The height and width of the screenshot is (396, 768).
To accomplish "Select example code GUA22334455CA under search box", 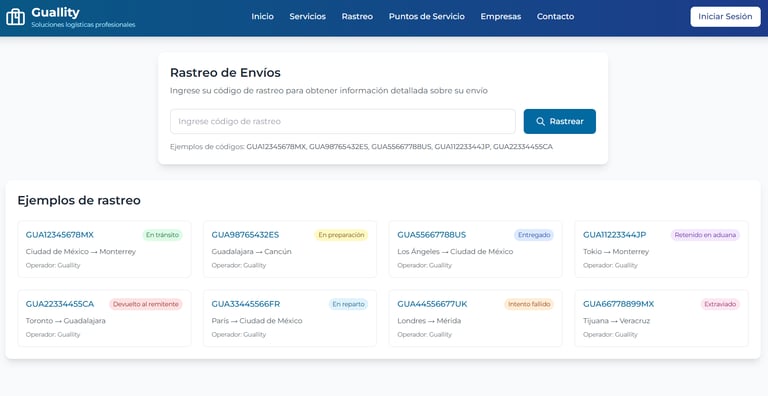I will (523, 147).
